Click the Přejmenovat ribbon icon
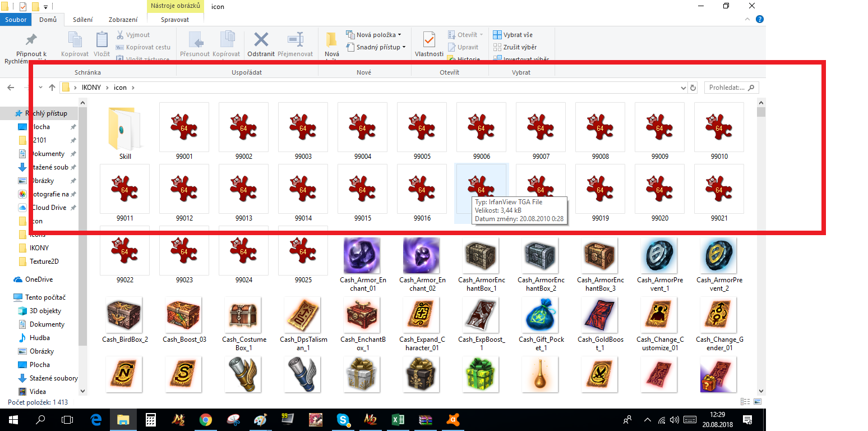Screen dimensions: 868x431 (296, 39)
